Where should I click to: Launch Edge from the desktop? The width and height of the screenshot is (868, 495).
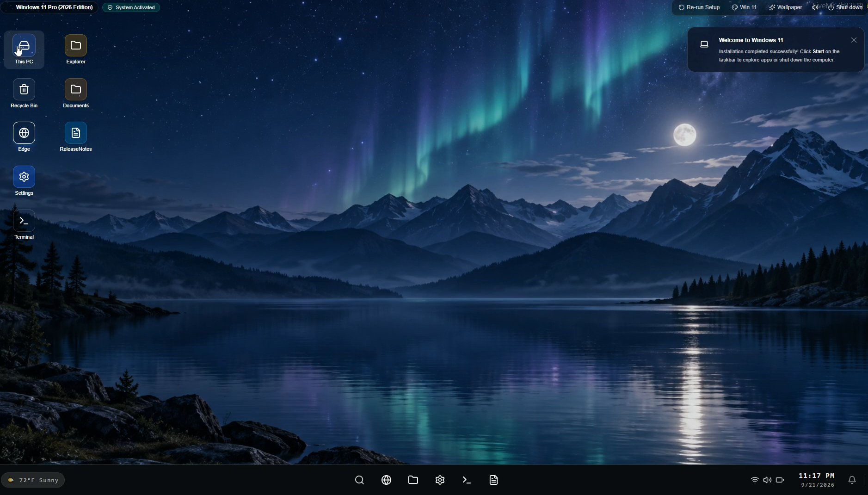24,137
